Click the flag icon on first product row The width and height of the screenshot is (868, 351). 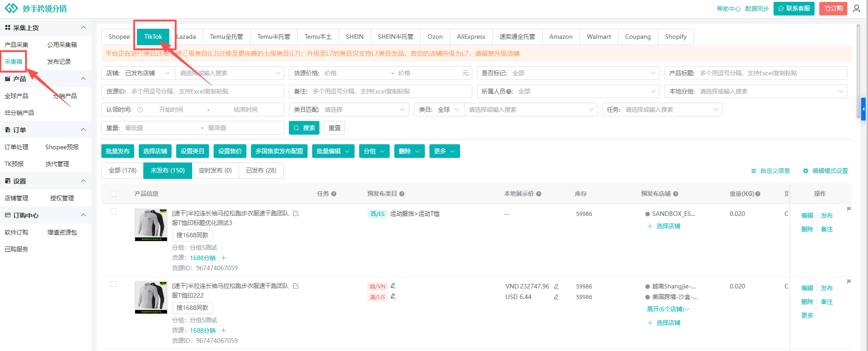pyautogui.click(x=849, y=210)
